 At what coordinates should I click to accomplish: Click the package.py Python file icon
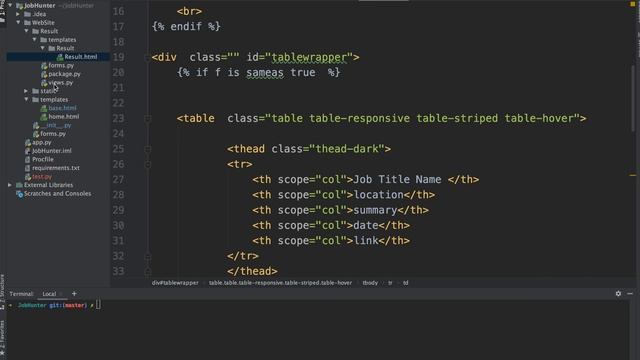click(44, 74)
